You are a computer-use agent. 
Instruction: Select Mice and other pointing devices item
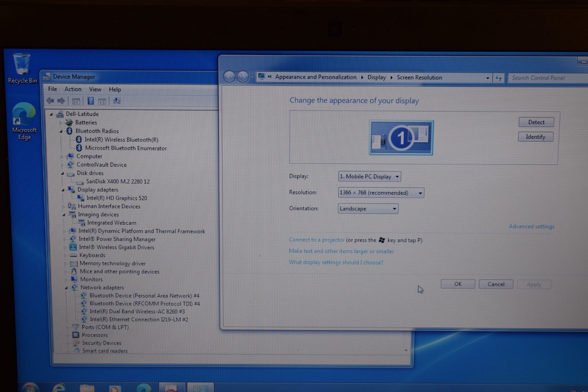pos(119,271)
